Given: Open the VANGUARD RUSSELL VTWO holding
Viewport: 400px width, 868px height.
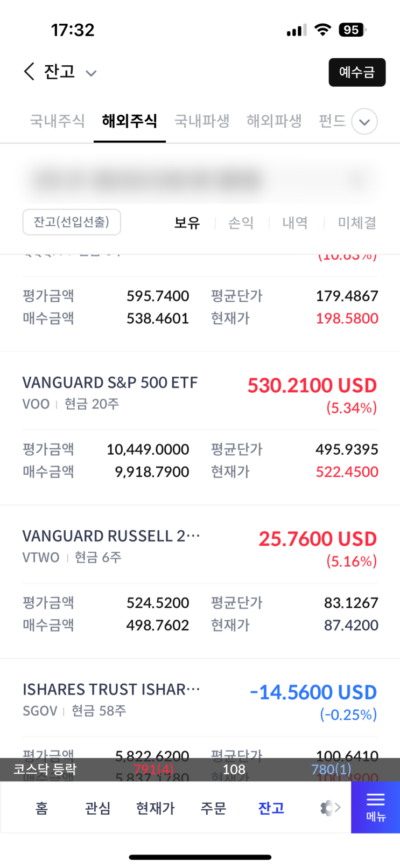Looking at the screenshot, I should coord(111,536).
